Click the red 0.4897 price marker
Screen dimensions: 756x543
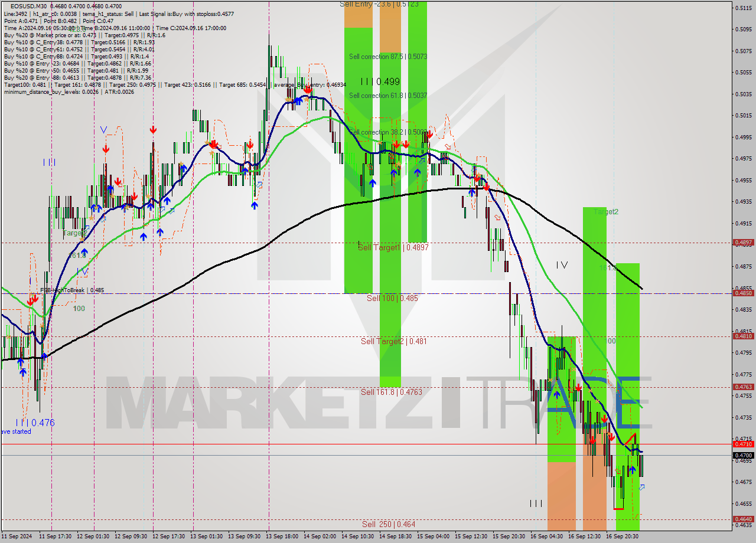point(743,243)
